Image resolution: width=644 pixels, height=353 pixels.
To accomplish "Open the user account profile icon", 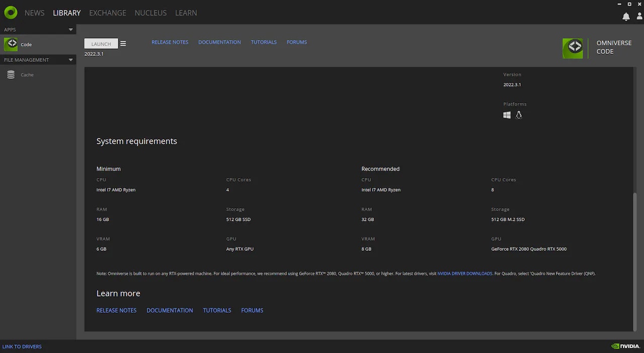I will click(x=639, y=17).
